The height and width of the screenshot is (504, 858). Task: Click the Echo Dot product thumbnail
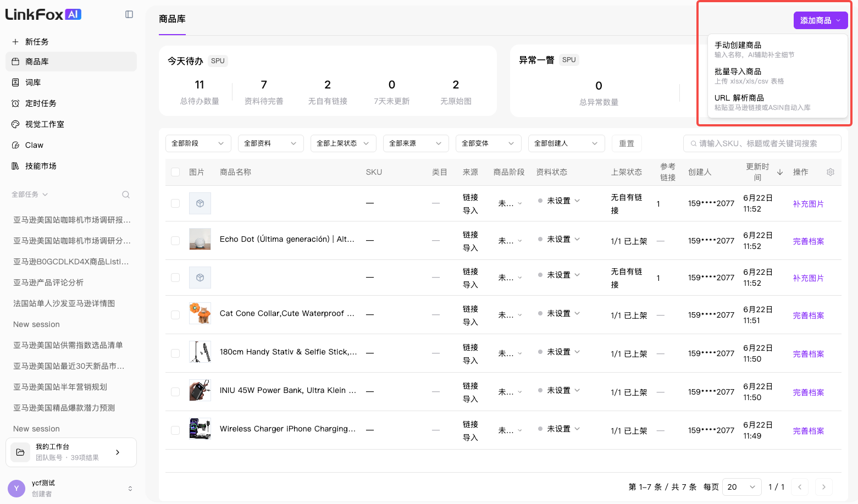pos(200,239)
